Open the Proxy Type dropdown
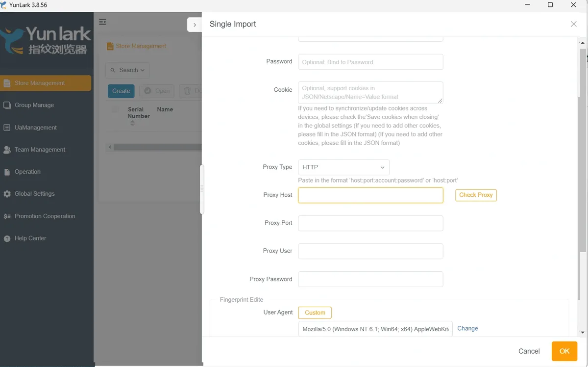Viewport: 588px width, 367px height. [343, 167]
